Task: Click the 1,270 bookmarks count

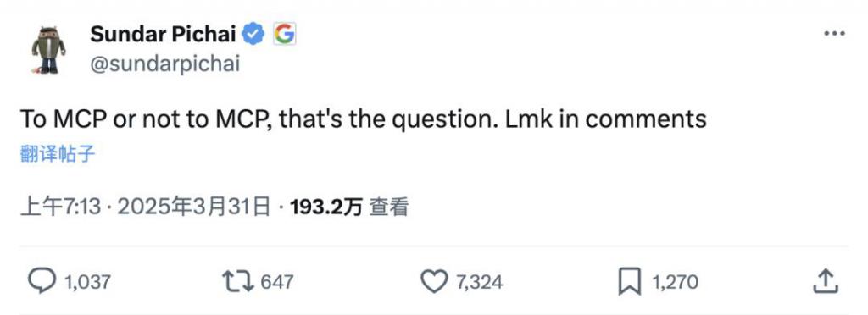Action: [x=675, y=282]
